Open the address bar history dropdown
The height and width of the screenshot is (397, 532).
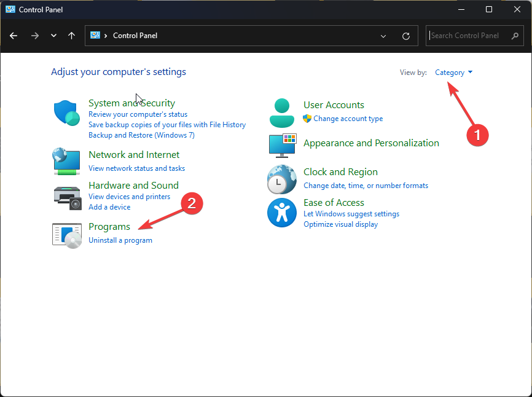pyautogui.click(x=384, y=36)
